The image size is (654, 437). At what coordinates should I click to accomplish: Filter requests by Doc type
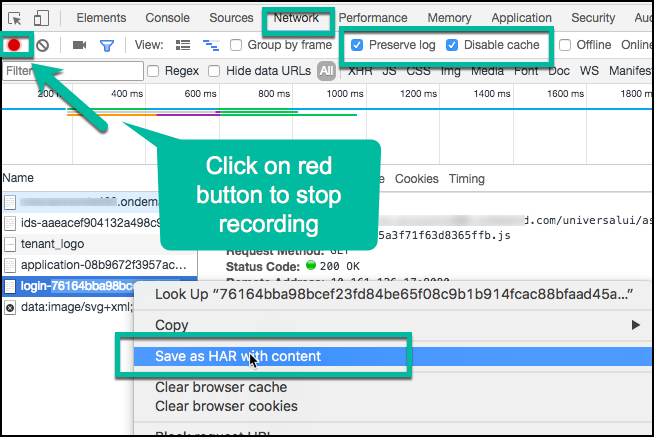(559, 71)
